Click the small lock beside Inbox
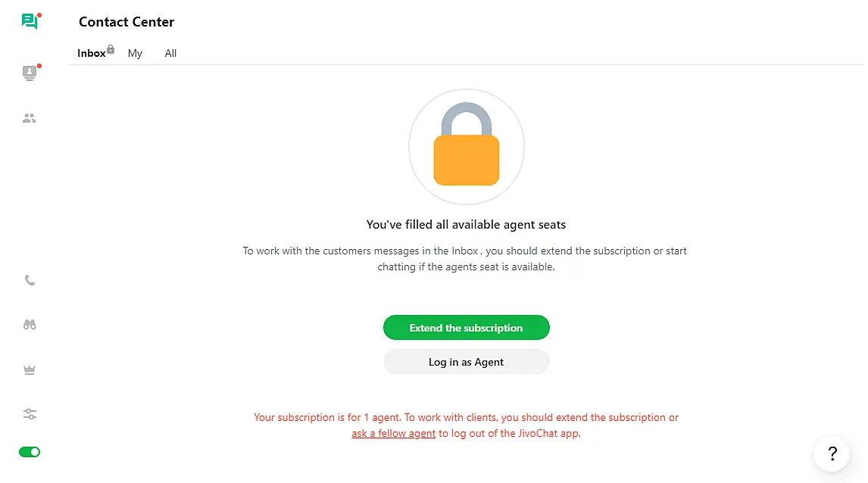Image resolution: width=868 pixels, height=483 pixels. click(x=111, y=49)
